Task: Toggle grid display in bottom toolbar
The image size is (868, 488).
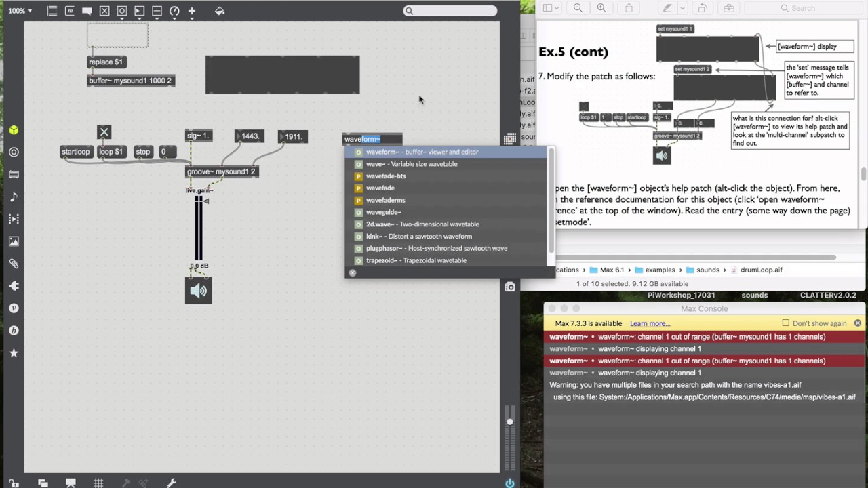Action: point(98,483)
